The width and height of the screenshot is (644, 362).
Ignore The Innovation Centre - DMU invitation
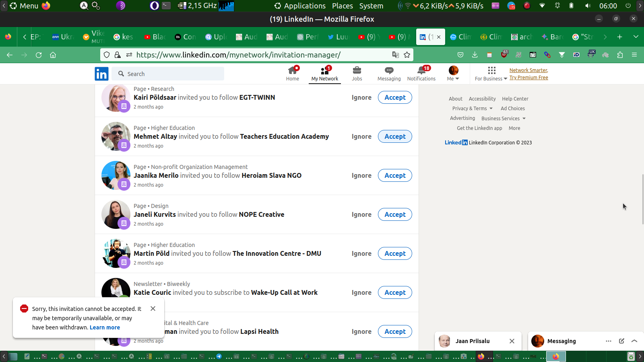[x=361, y=253]
